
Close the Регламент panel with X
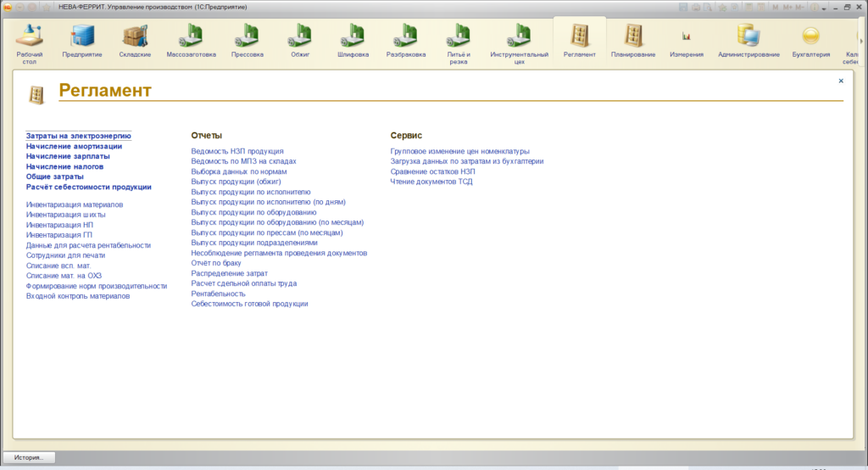point(841,81)
